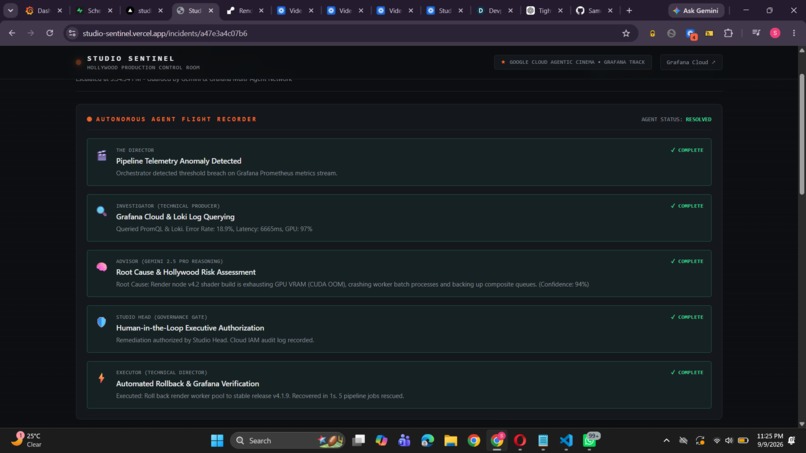Open Task View from taskbar

359,441
